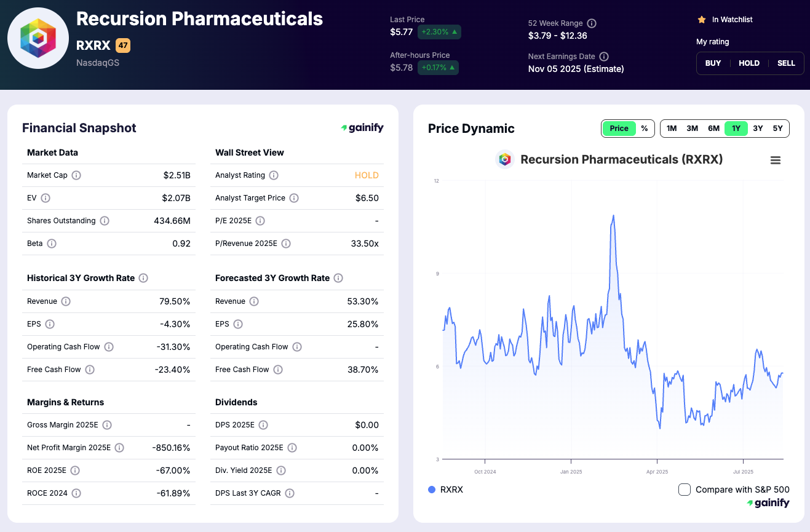
Task: Rate the stock as BUY
Action: click(x=713, y=63)
